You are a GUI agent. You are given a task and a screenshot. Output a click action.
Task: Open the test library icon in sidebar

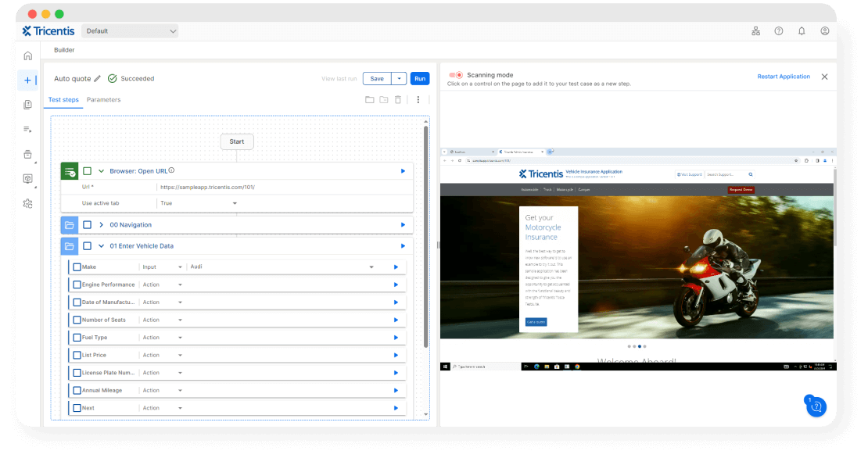click(x=27, y=104)
